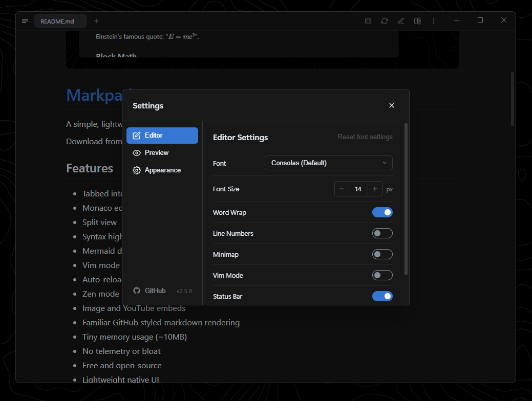532x401 pixels.
Task: Turn on Vim Mode
Action: [382, 275]
